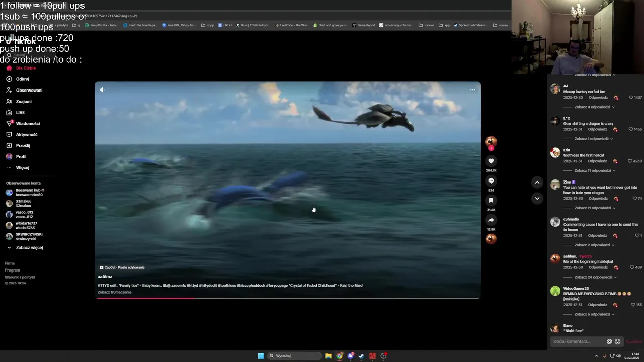This screenshot has height=362, width=644.
Task: Like Zion's comment heart icon
Action: 635,199
